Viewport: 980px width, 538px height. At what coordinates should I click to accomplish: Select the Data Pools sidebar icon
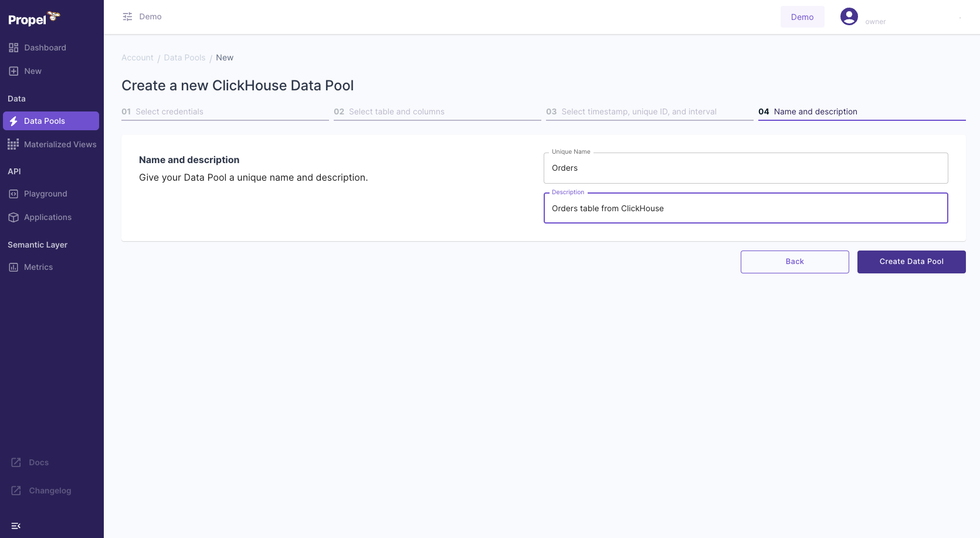13,121
